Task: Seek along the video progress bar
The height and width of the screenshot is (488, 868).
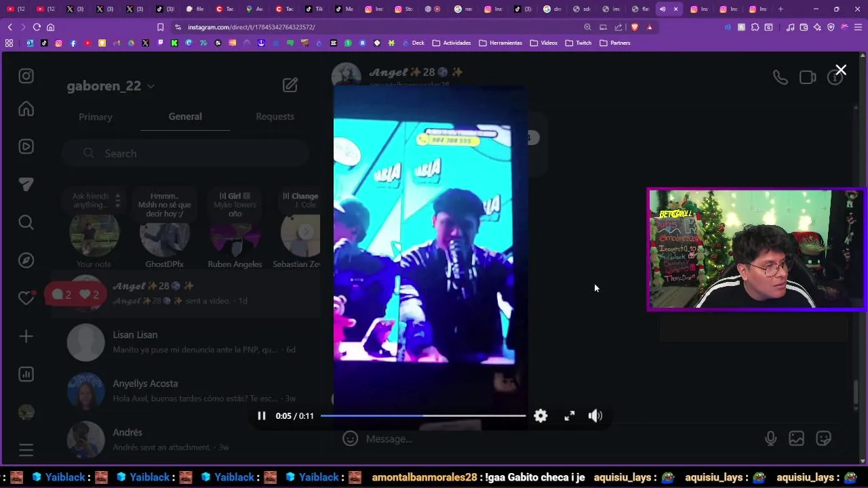Action: pyautogui.click(x=423, y=415)
